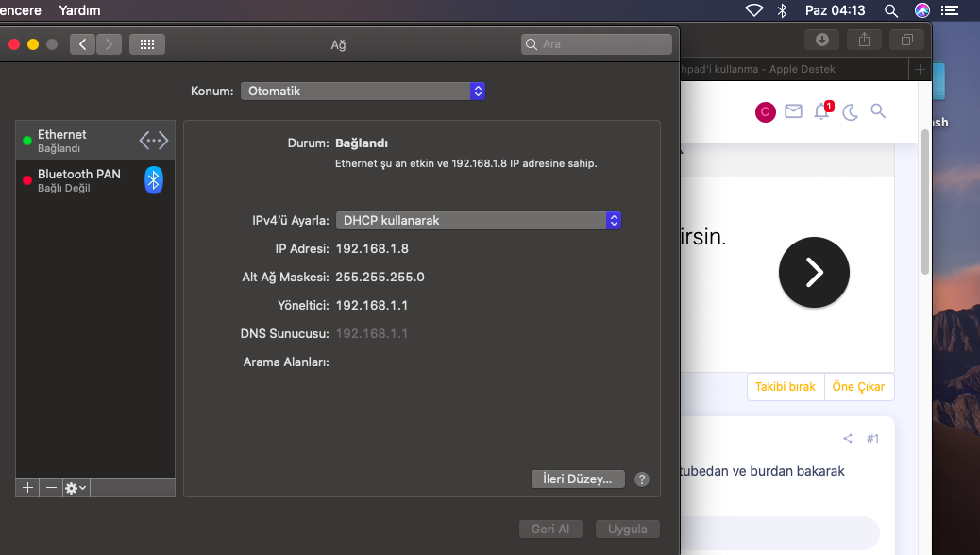Click the Ara search field
This screenshot has width=980, height=555.
[x=596, y=43]
